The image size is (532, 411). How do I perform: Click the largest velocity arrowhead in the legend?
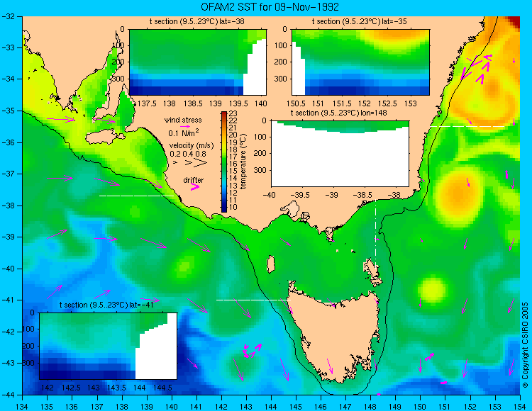[x=201, y=163]
